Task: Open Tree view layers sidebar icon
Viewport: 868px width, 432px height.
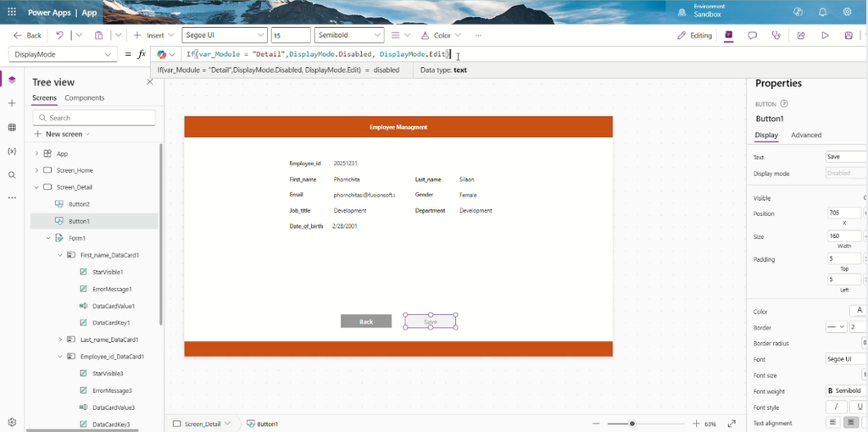Action: 12,80
